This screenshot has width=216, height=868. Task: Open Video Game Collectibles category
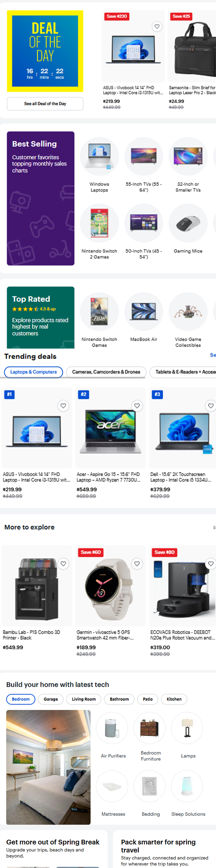click(188, 311)
